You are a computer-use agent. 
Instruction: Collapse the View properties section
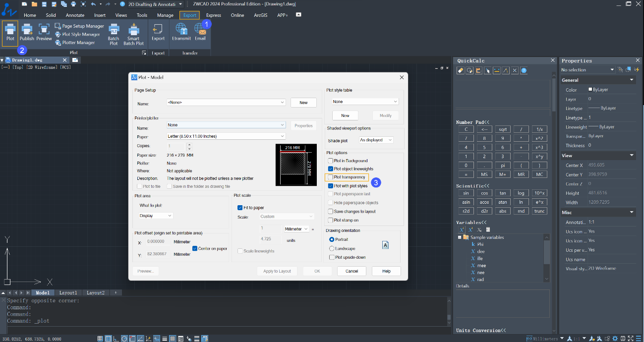point(632,155)
